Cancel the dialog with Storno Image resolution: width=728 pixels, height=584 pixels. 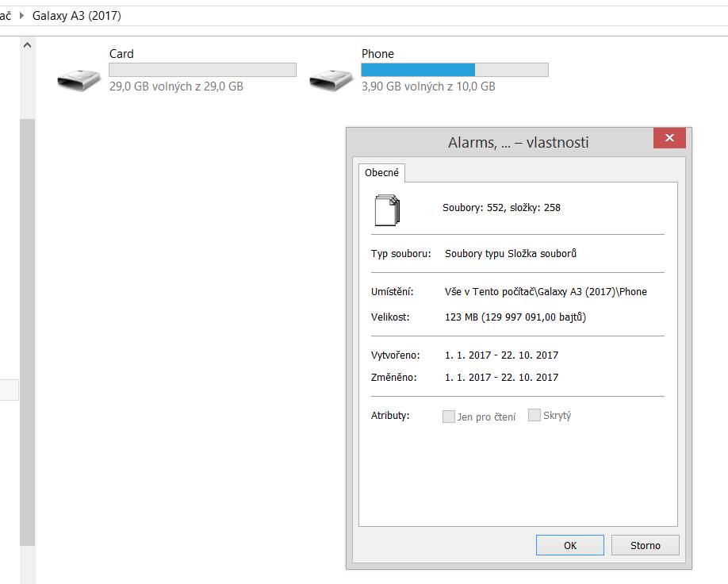coord(645,545)
